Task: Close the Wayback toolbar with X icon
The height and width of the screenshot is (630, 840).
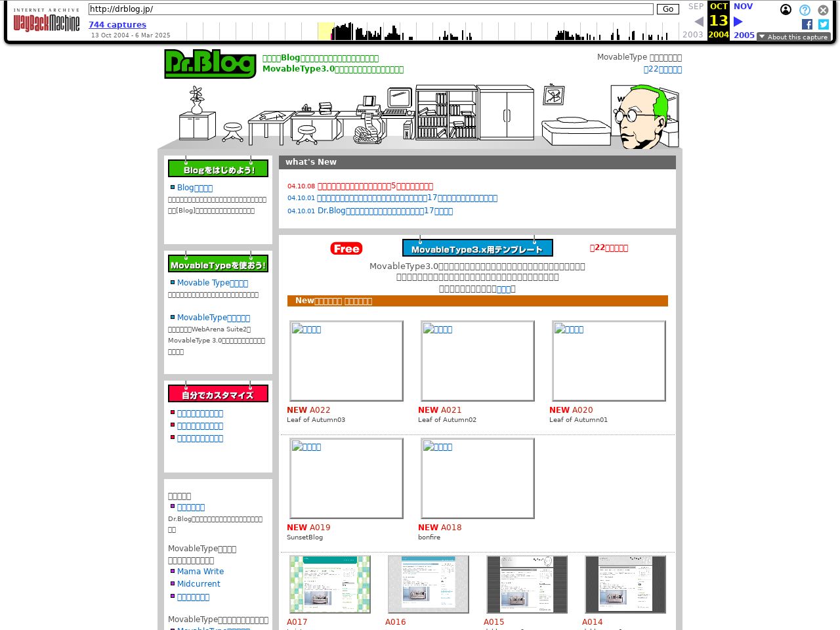Action: coord(823,10)
